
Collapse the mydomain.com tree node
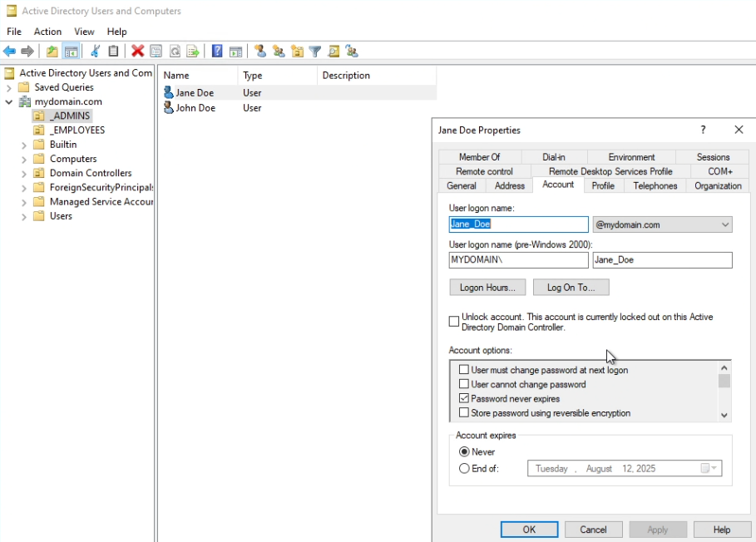tap(8, 101)
